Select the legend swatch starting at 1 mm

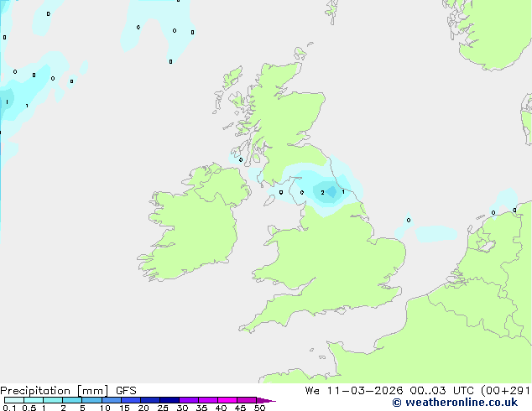click(53, 400)
